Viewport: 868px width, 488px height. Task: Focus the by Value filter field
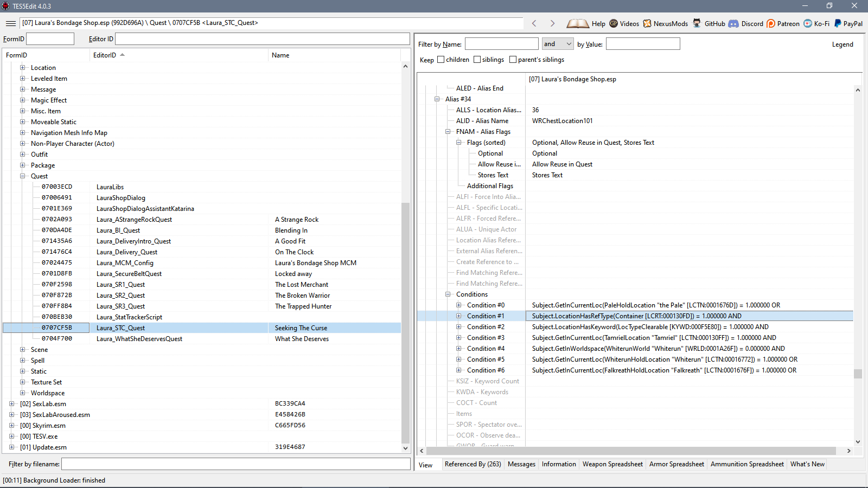[x=643, y=44]
